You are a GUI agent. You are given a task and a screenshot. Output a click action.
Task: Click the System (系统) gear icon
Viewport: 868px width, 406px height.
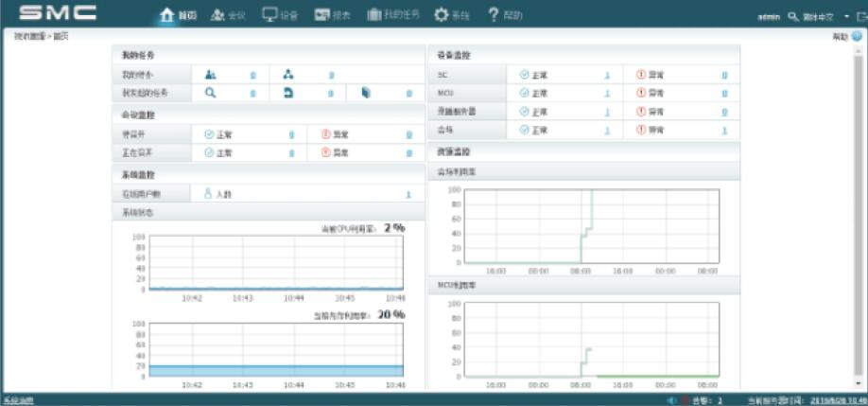441,15
